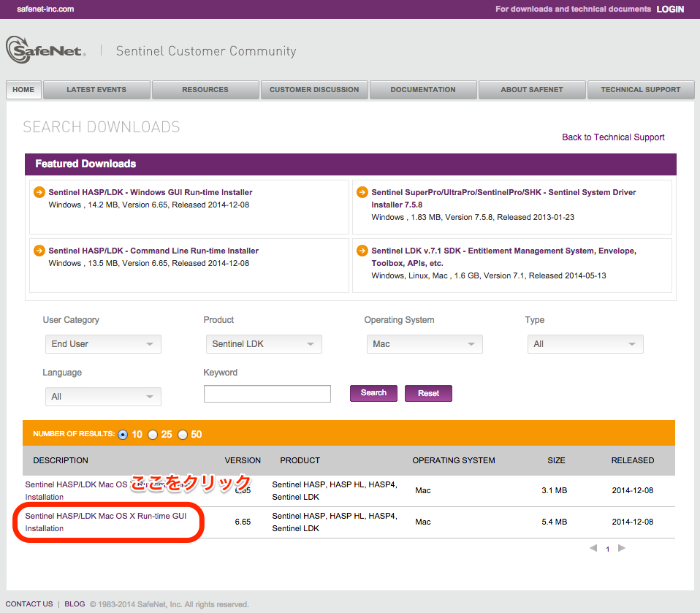Select 10 results per page
Screen dimensions: 700x613
coord(123,434)
